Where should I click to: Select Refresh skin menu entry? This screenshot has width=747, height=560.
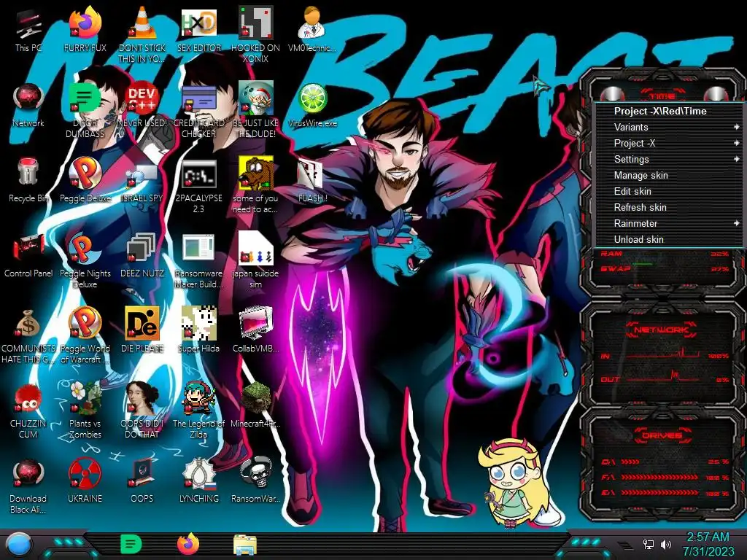(669, 207)
